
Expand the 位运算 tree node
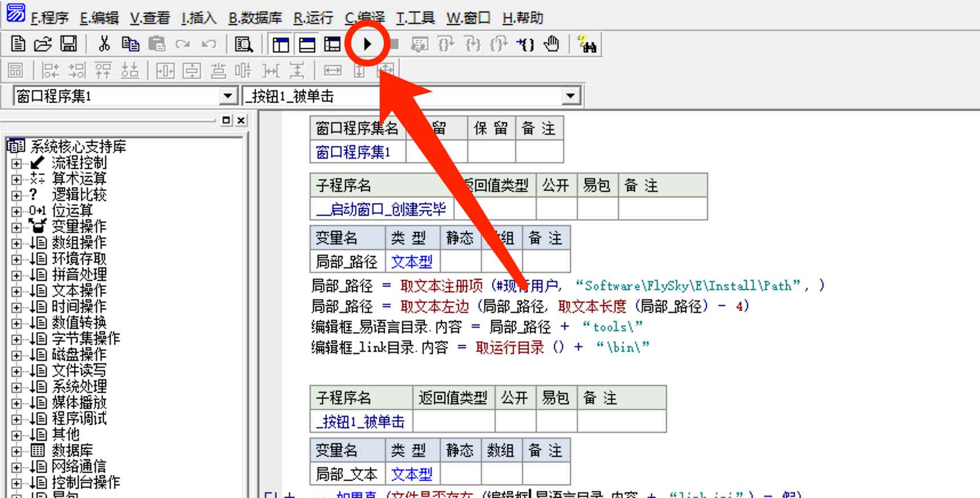[16, 211]
